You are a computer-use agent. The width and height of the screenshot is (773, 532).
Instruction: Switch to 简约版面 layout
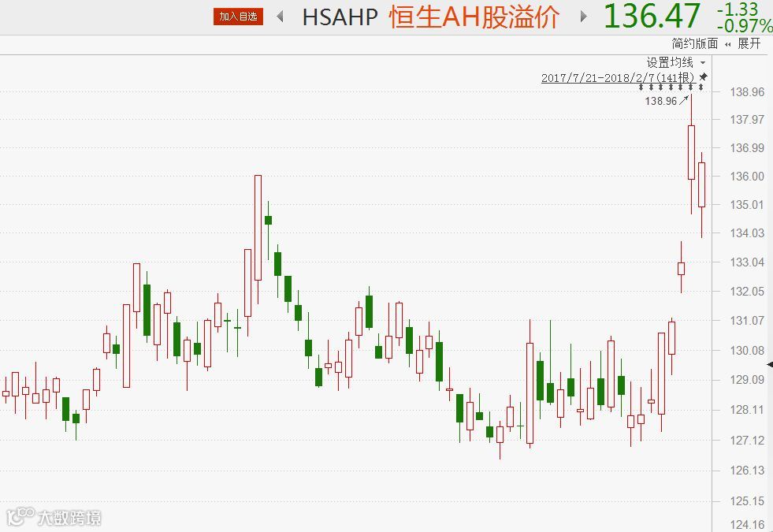[695, 43]
